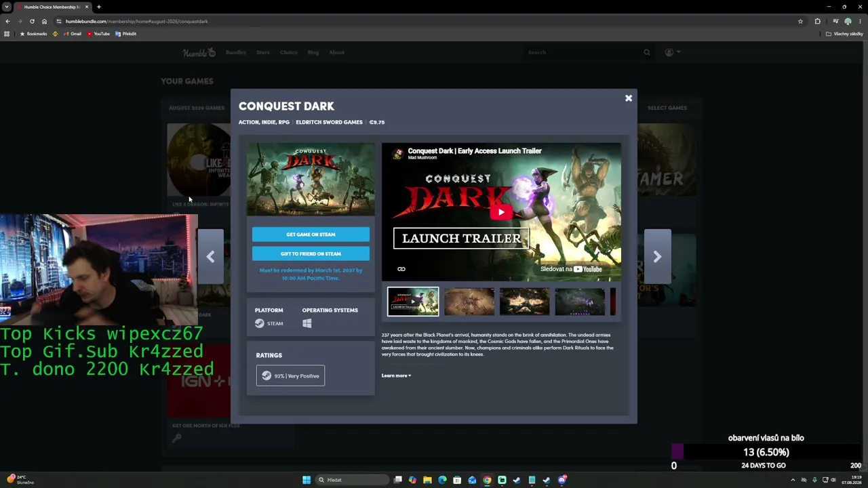Open the taskbar clock and date

(852, 480)
